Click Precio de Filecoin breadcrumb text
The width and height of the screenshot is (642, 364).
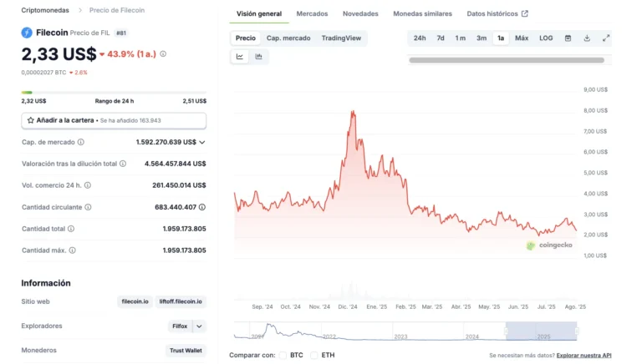[117, 10]
